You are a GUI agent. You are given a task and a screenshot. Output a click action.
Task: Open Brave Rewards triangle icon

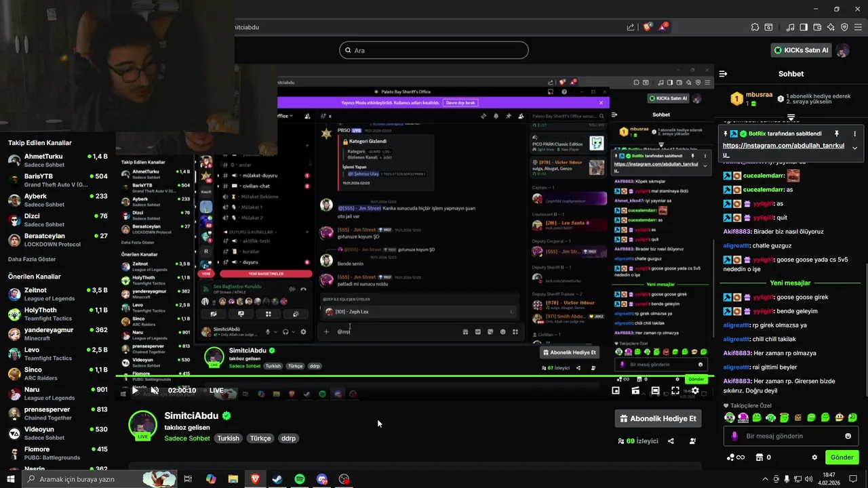665,27
